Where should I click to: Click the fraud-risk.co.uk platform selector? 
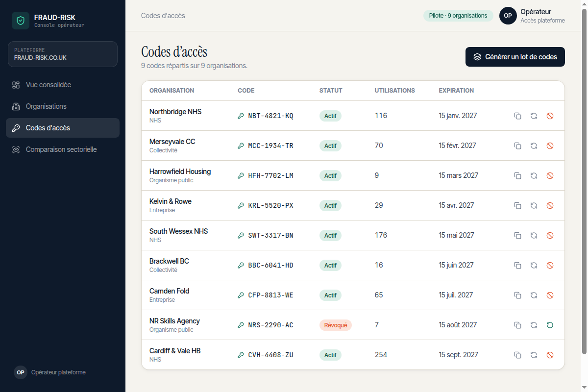pyautogui.click(x=63, y=54)
